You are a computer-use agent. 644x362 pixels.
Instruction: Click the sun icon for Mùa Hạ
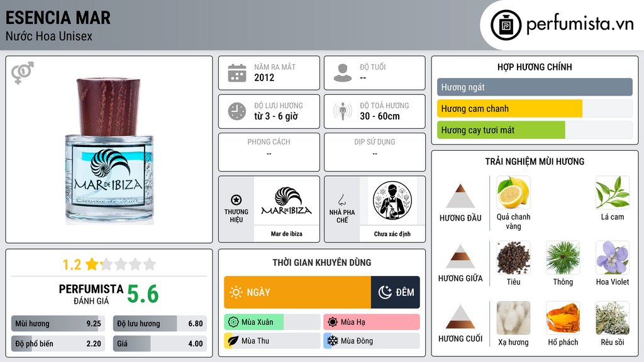click(x=333, y=322)
